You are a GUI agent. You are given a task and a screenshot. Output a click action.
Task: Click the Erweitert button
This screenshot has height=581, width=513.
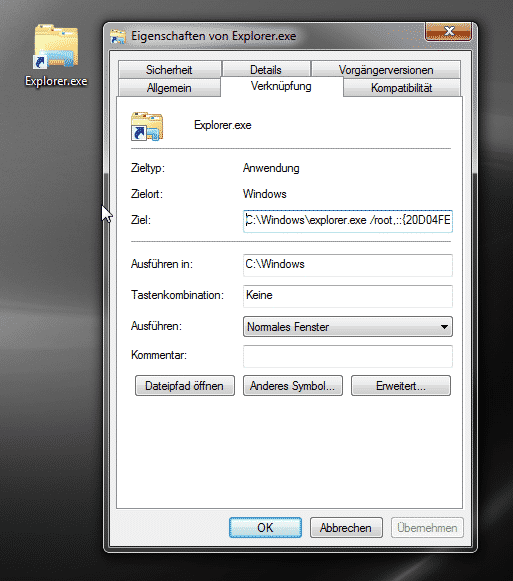pyautogui.click(x=401, y=386)
